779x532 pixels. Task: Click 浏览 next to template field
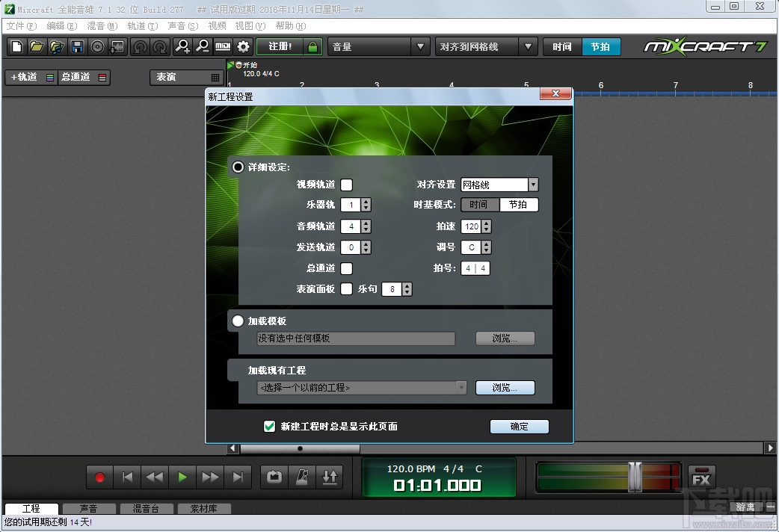[505, 338]
